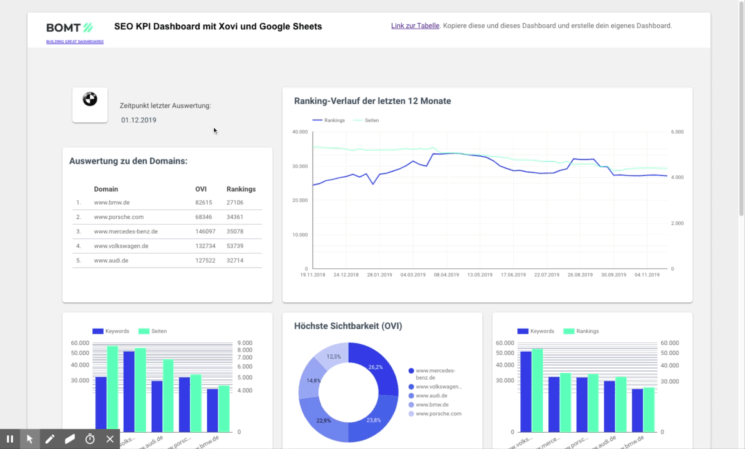745x449 pixels.
Task: Select the eraser tool
Action: (x=70, y=439)
